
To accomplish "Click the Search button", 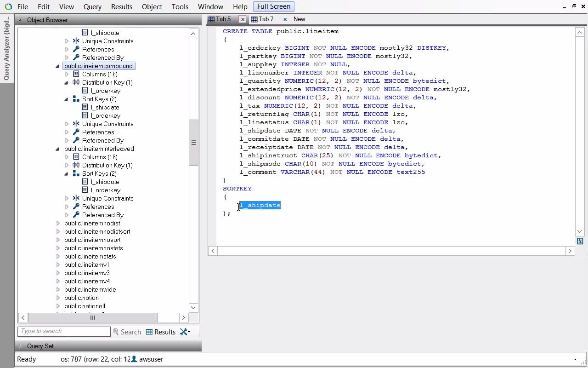I will (127, 332).
